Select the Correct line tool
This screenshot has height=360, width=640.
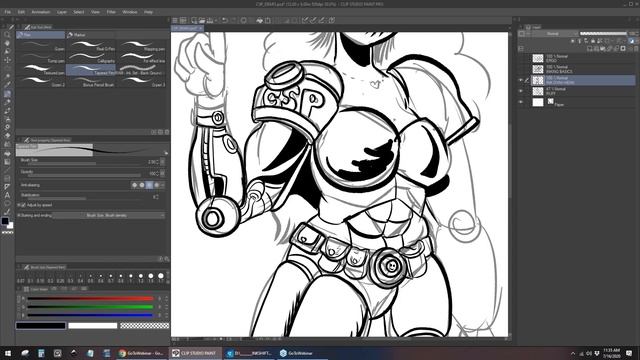coord(7,212)
